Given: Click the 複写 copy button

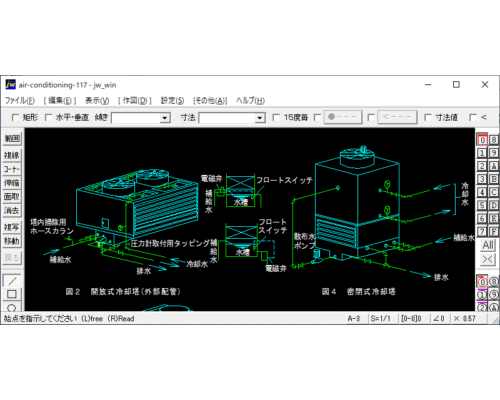Looking at the screenshot, I should tap(12, 227).
